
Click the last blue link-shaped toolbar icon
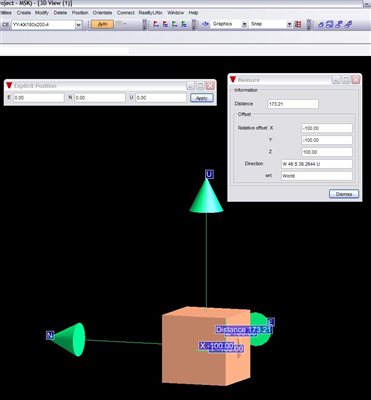click(348, 24)
